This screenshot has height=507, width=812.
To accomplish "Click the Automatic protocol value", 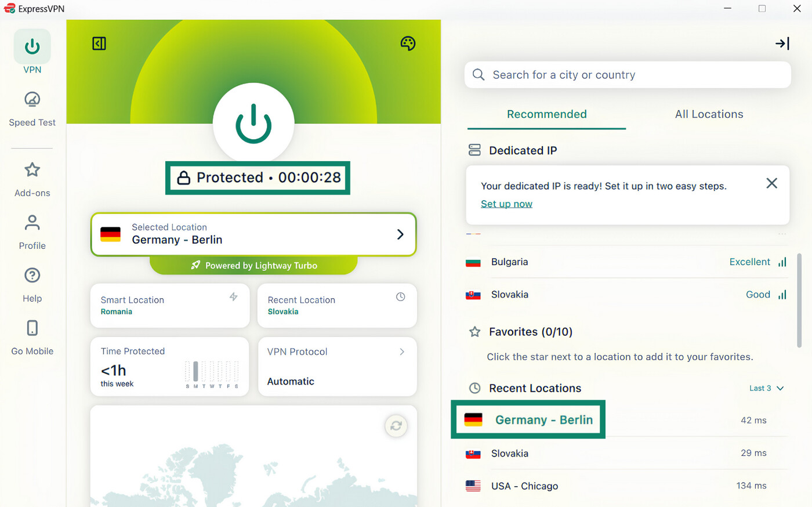I will coord(291,381).
